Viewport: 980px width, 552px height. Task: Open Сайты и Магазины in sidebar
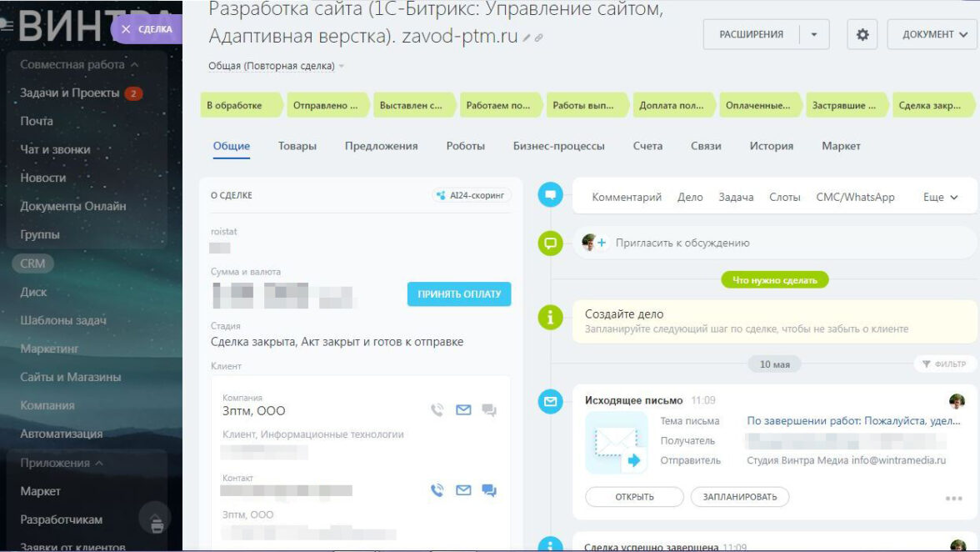(71, 377)
